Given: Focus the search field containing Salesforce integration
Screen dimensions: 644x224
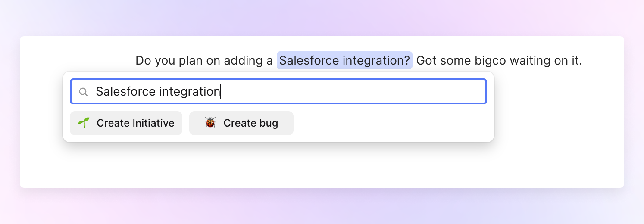Looking at the screenshot, I should [278, 91].
